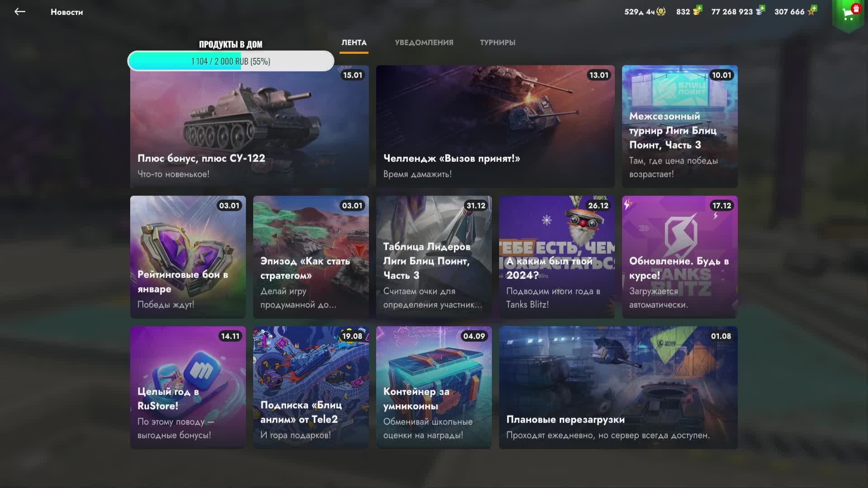
Task: Open the Челлендж «Вызов принят!» news card
Action: 495,127
